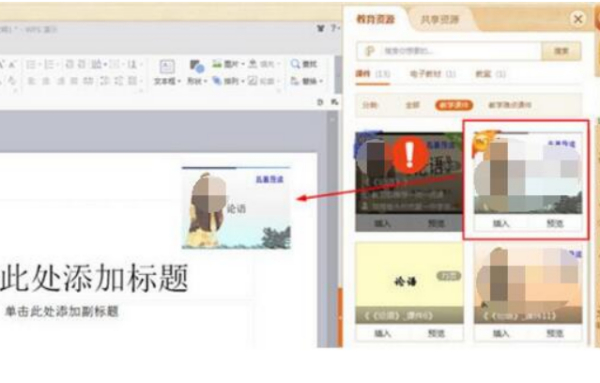Click the bulleted list icon in the ribbon

(31, 64)
